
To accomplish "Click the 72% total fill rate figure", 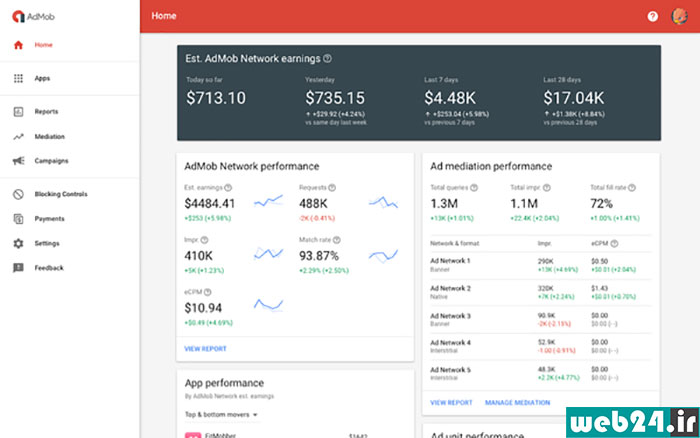I will (601, 204).
